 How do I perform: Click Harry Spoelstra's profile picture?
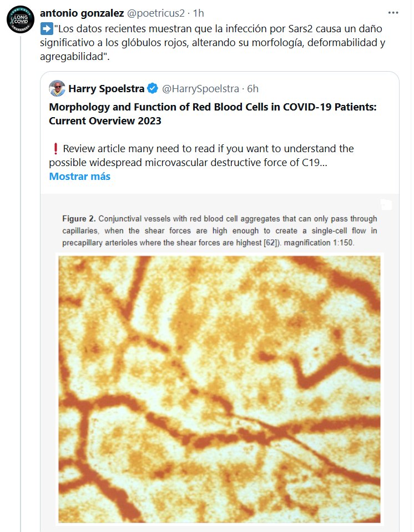tap(57, 88)
